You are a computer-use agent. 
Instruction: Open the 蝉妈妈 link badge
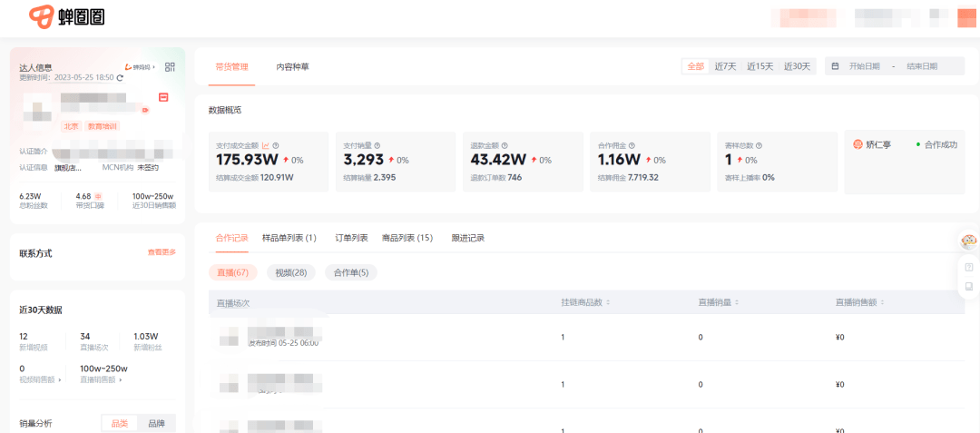coord(140,67)
